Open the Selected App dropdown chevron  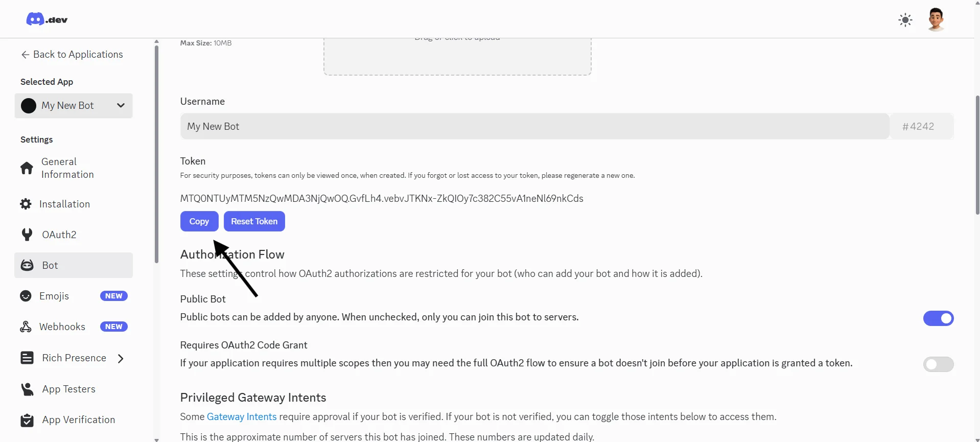click(x=121, y=106)
